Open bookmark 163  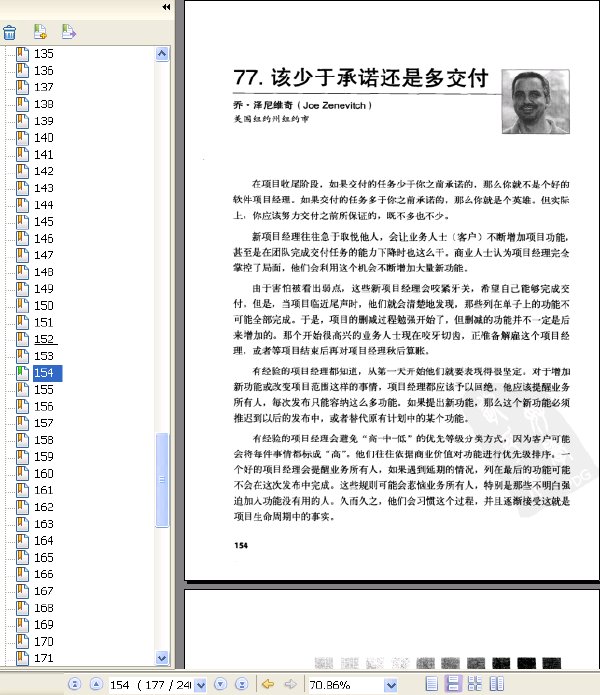coord(43,524)
